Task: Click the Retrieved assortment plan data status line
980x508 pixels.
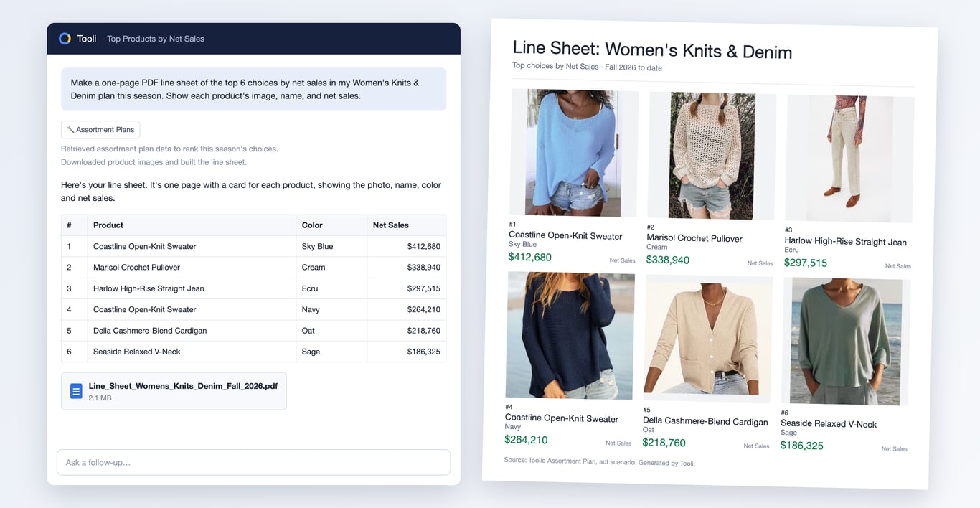Action: [x=169, y=149]
